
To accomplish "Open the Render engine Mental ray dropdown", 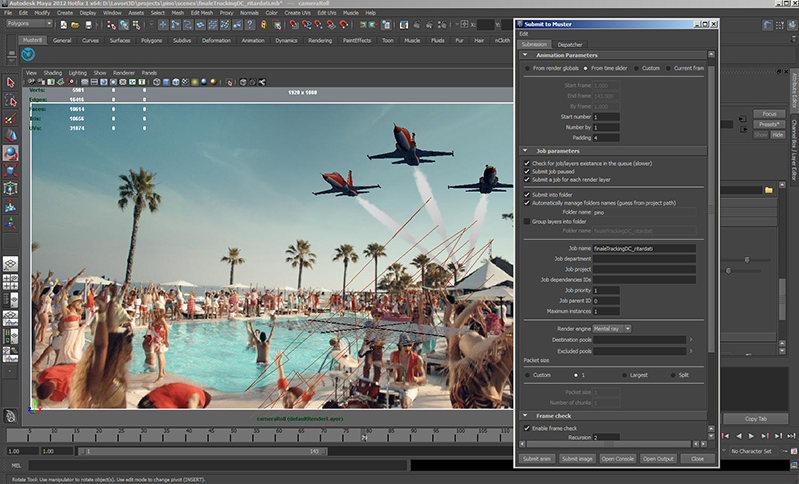I will pyautogui.click(x=612, y=329).
